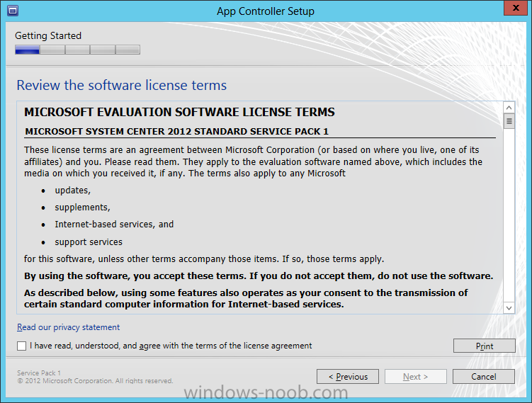Image resolution: width=532 pixels, height=403 pixels.
Task: Click the 'Review the software license terms' heading
Action: point(121,85)
